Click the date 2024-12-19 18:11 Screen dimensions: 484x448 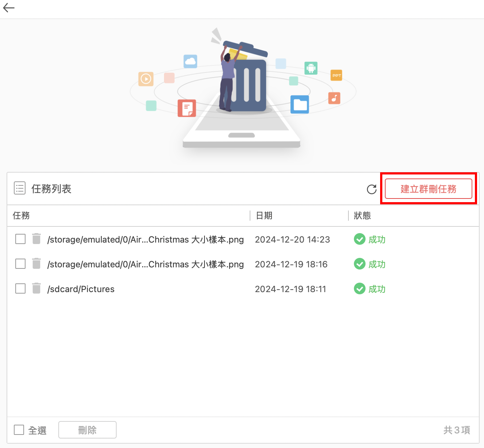click(x=290, y=289)
